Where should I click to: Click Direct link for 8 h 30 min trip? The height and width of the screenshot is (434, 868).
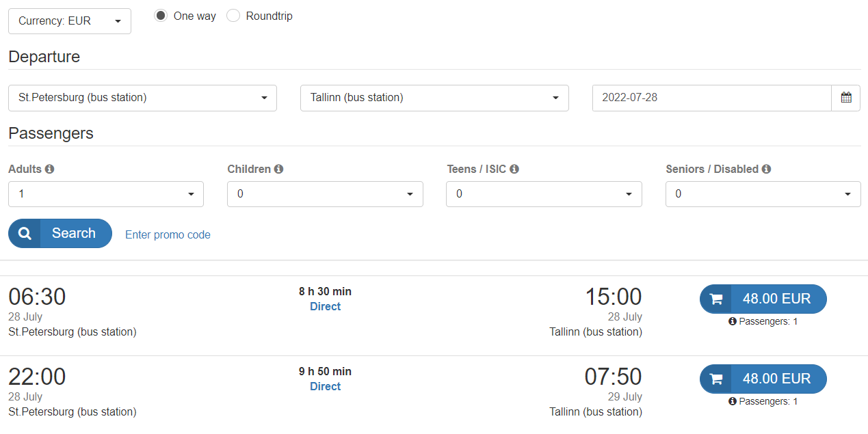coord(325,307)
